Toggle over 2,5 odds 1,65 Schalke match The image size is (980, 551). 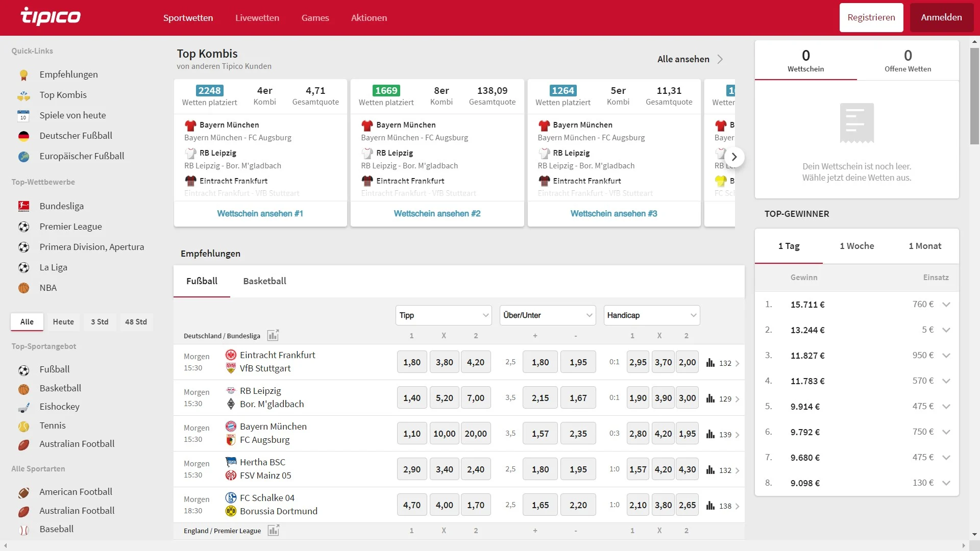click(540, 505)
